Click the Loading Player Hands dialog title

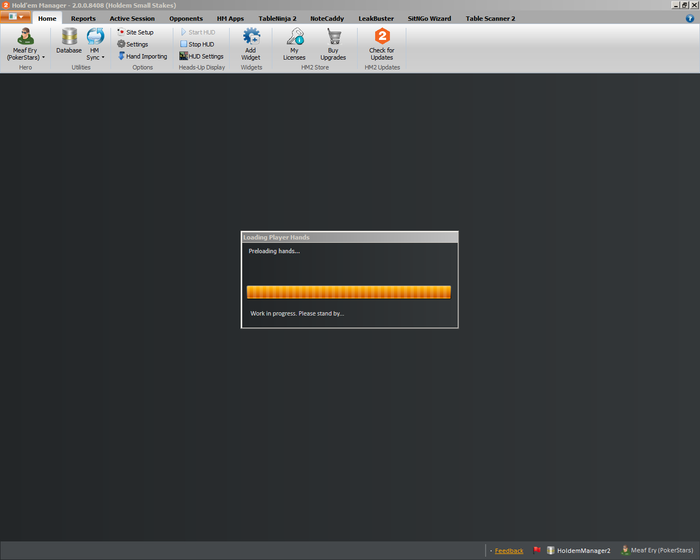pos(276,237)
